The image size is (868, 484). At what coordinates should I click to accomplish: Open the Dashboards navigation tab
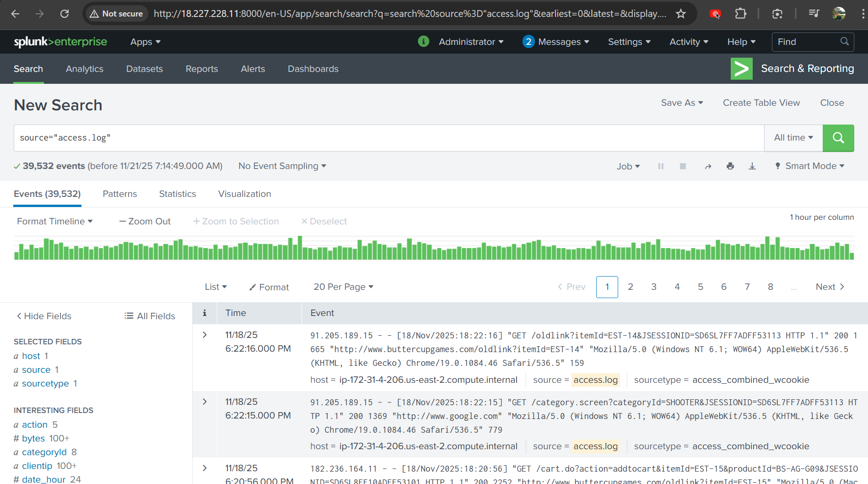click(x=313, y=69)
